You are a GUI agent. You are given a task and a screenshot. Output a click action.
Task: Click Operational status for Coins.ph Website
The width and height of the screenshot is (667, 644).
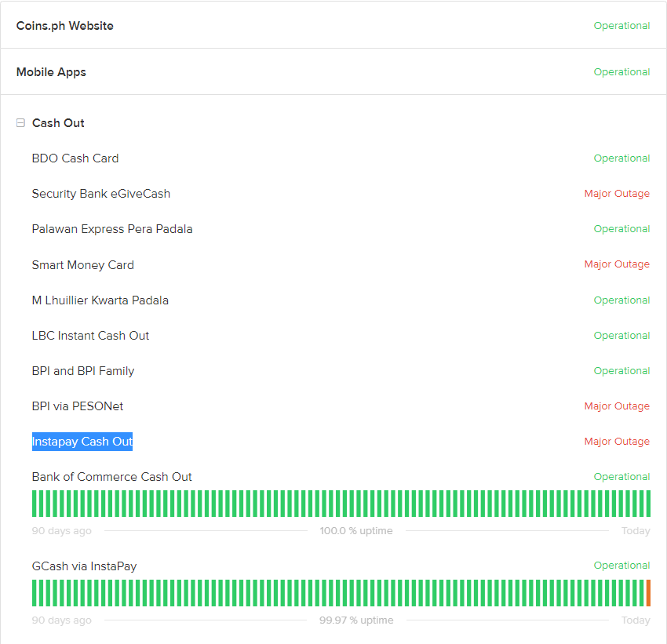[622, 26]
